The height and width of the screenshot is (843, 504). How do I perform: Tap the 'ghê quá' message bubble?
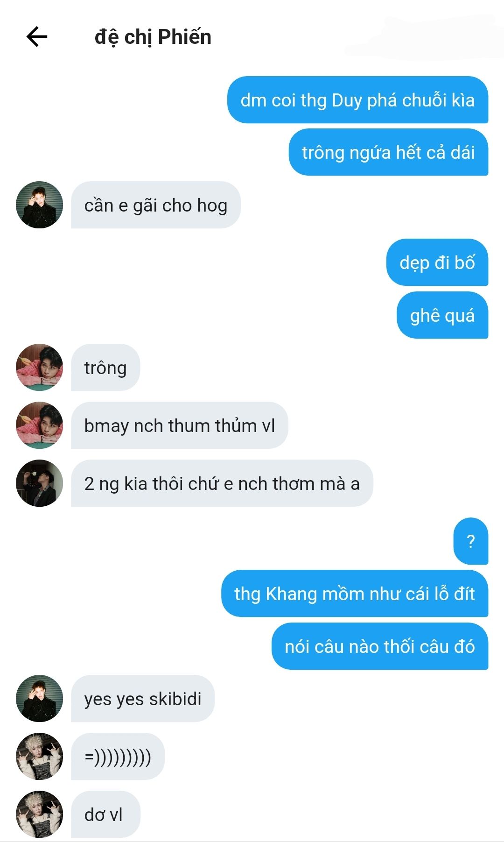pyautogui.click(x=442, y=315)
